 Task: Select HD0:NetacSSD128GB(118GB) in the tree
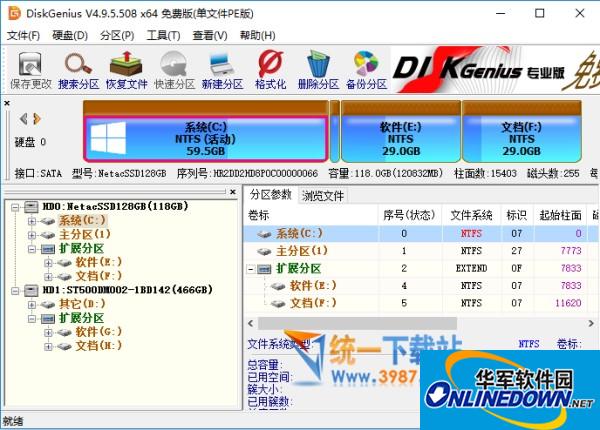115,207
